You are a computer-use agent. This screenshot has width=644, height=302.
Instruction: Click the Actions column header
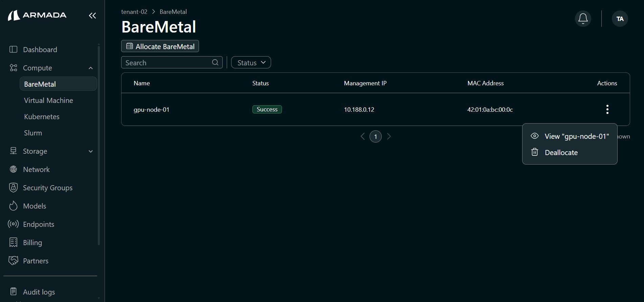coord(607,83)
